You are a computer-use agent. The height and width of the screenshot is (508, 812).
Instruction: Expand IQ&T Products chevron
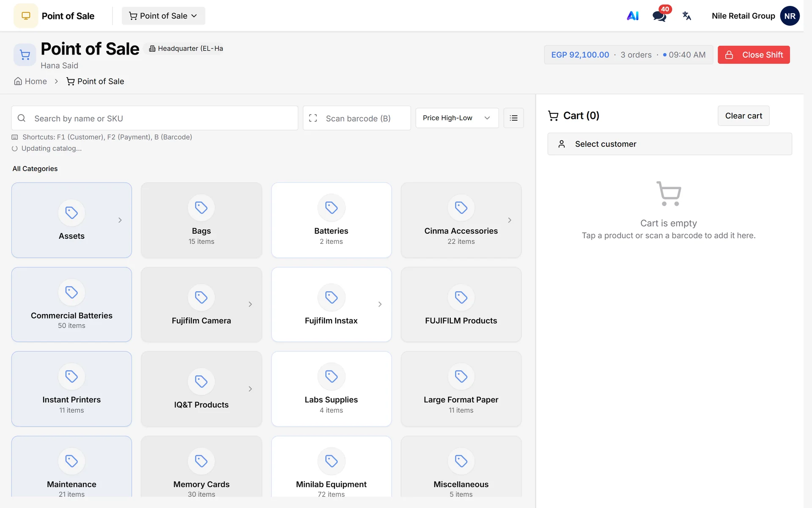[250, 389]
